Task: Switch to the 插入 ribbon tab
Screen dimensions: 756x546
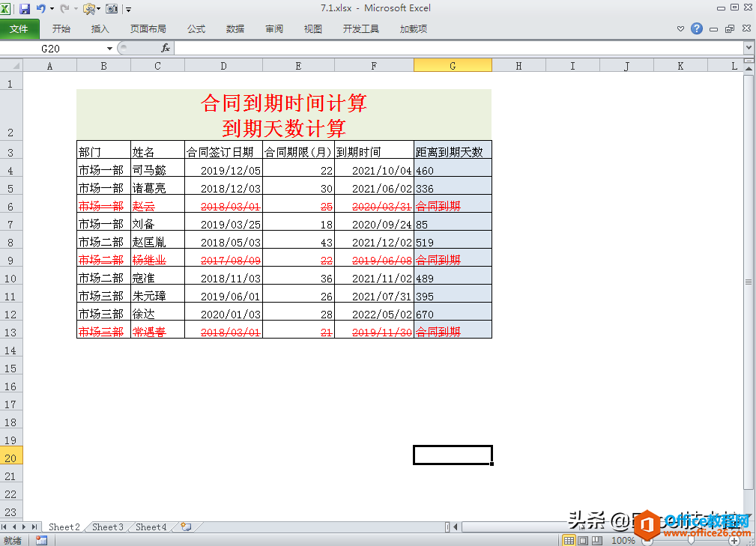Action: (100, 29)
